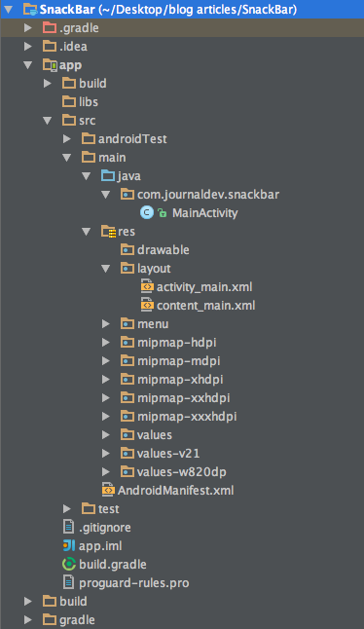
Task: Click the res resources folder icon
Action: pos(108,232)
